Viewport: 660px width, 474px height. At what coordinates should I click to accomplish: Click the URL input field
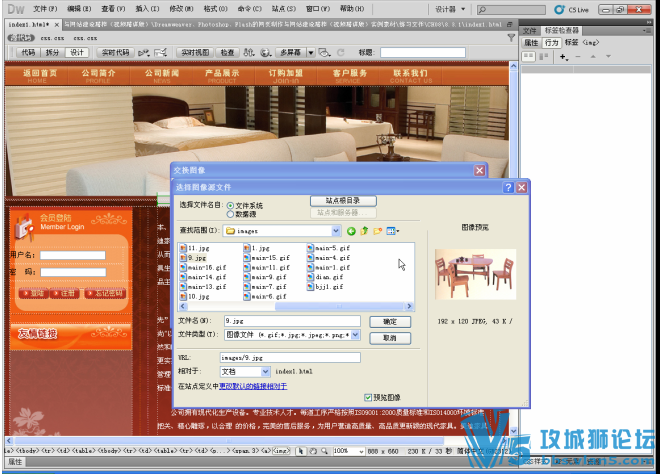[290, 358]
